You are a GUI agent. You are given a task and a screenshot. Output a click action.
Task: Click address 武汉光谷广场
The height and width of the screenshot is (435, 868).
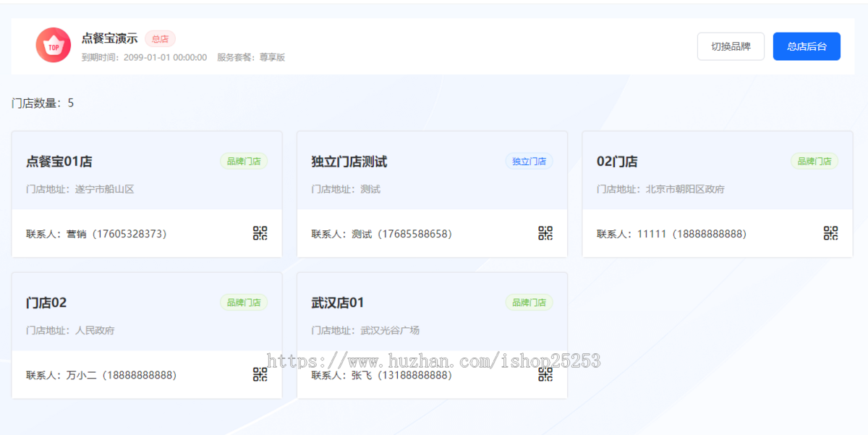390,330
